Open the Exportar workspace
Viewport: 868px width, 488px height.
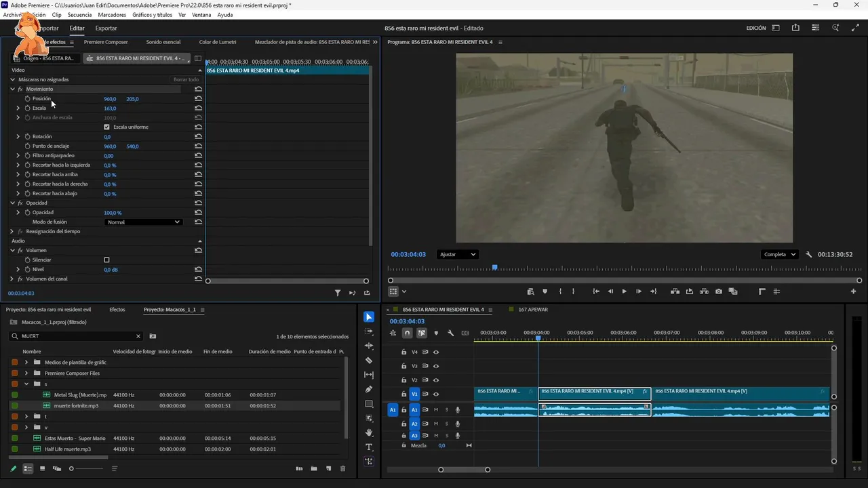(x=106, y=28)
